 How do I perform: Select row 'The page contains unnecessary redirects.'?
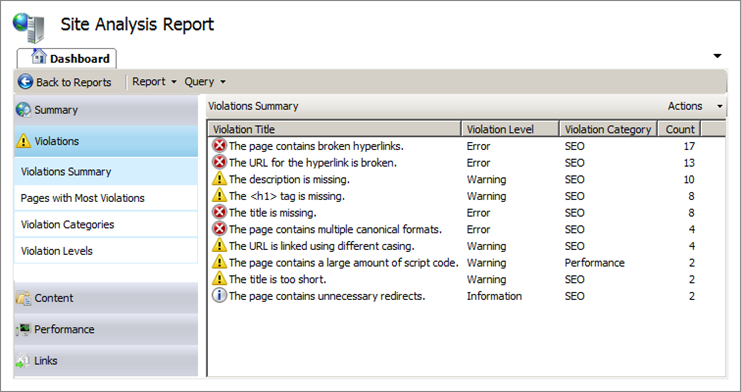(466, 296)
